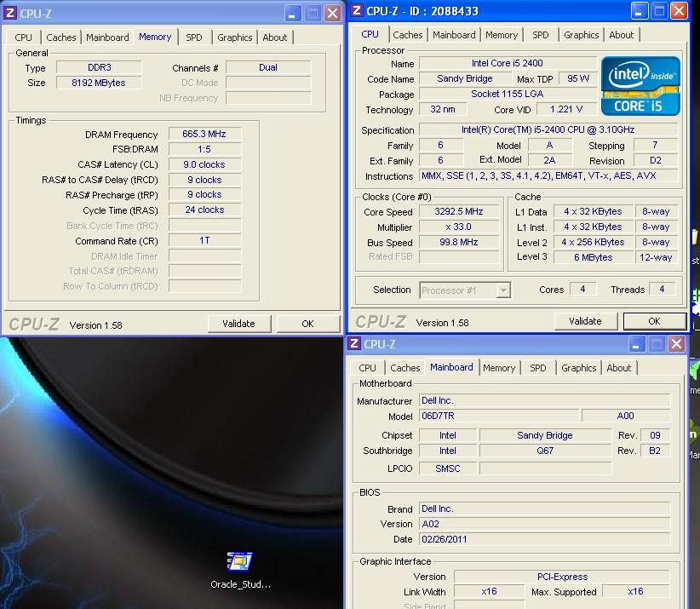This screenshot has width=700, height=609.
Task: Click the Bus Speed value 99.8 MHz
Action: click(459, 242)
